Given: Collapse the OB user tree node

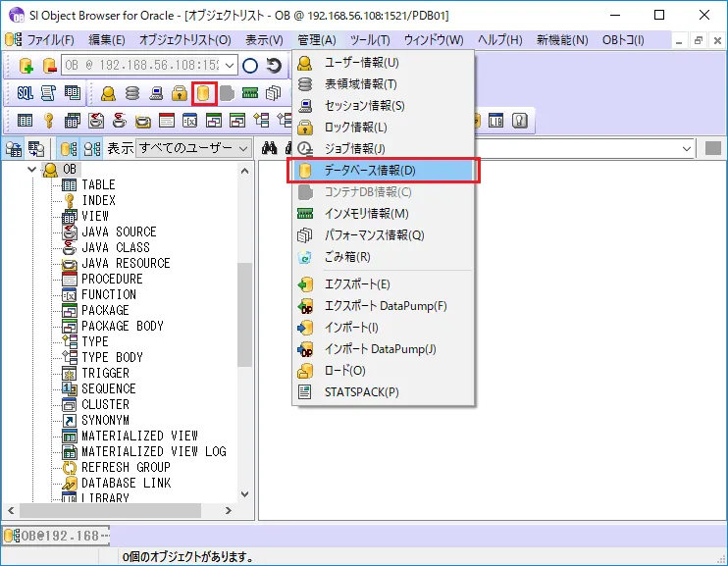Looking at the screenshot, I should point(31,170).
